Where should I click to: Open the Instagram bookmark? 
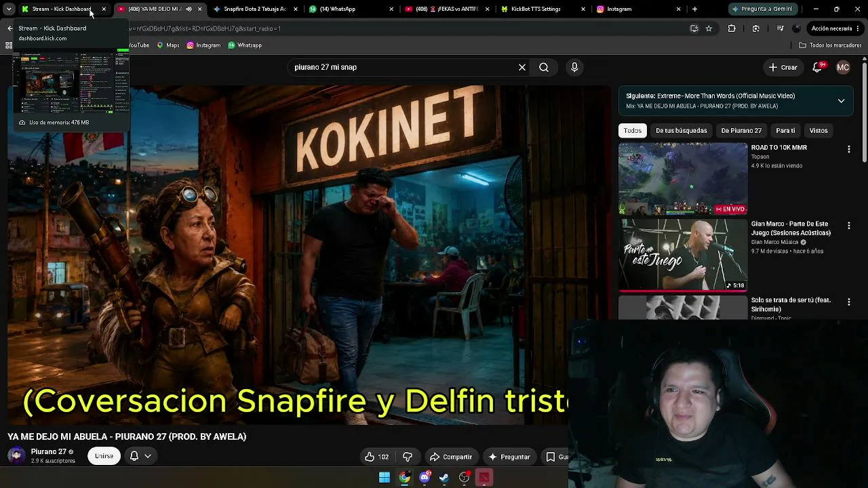203,45
